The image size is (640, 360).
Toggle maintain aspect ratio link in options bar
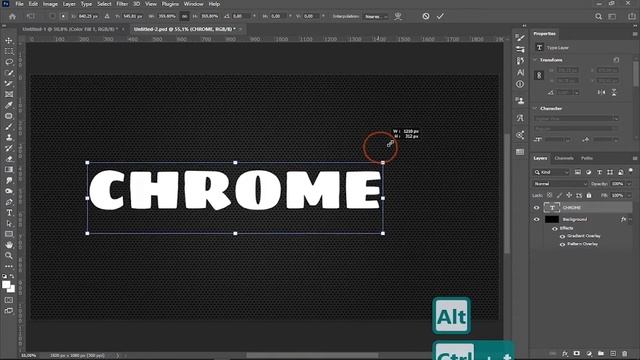184,16
